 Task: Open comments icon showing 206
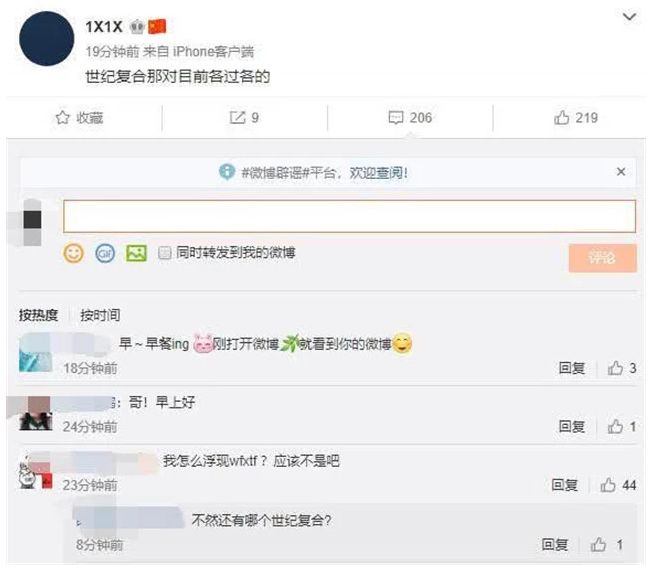[x=410, y=118]
